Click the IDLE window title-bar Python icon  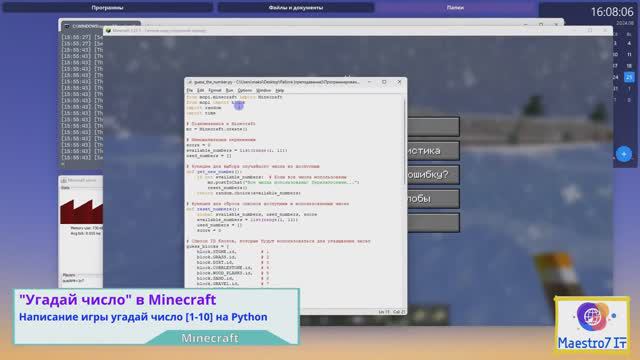pyautogui.click(x=189, y=82)
